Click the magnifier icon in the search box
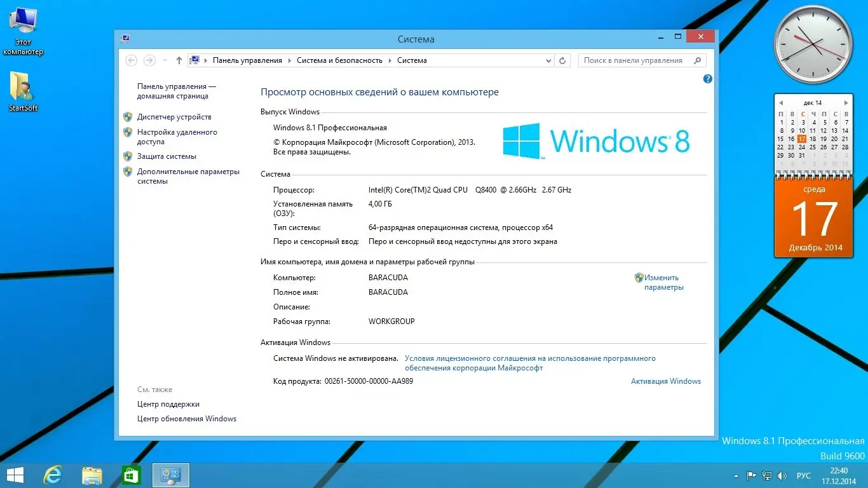868x488 pixels. tap(698, 60)
